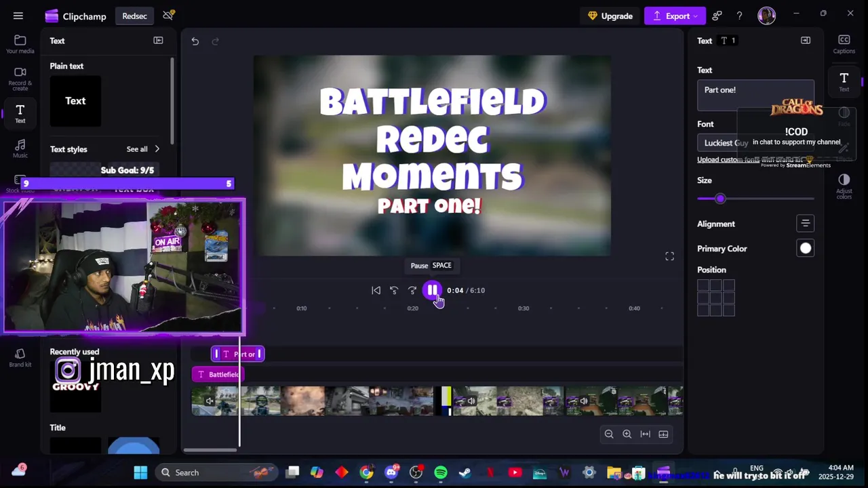Screen dimensions: 868x488
Task: Click the greyed-out redo arrow
Action: (215, 41)
